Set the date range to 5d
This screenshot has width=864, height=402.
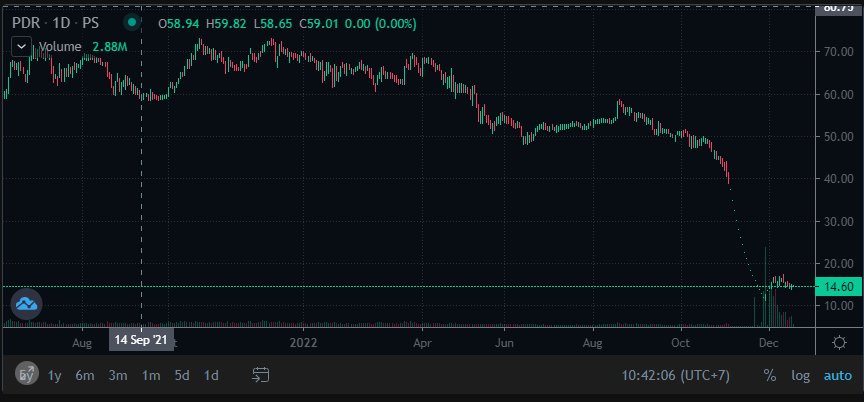tap(182, 376)
